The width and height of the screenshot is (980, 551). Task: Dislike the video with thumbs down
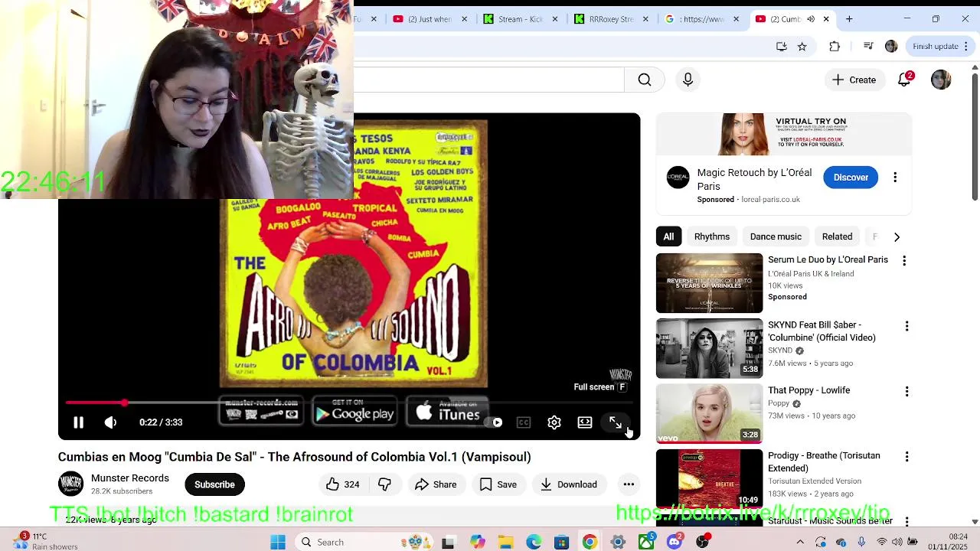point(385,484)
